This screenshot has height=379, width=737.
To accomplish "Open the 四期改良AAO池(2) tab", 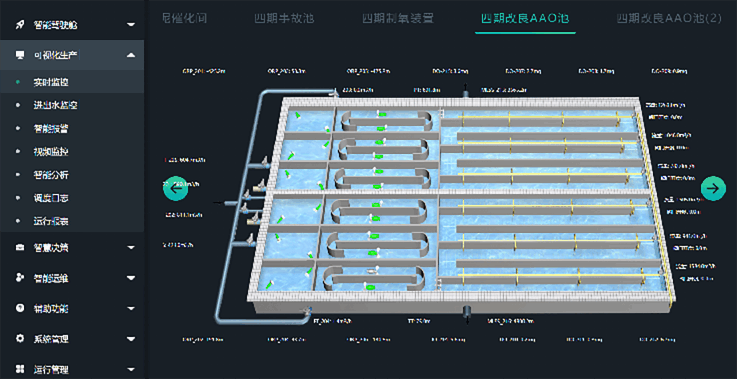I will tap(669, 19).
